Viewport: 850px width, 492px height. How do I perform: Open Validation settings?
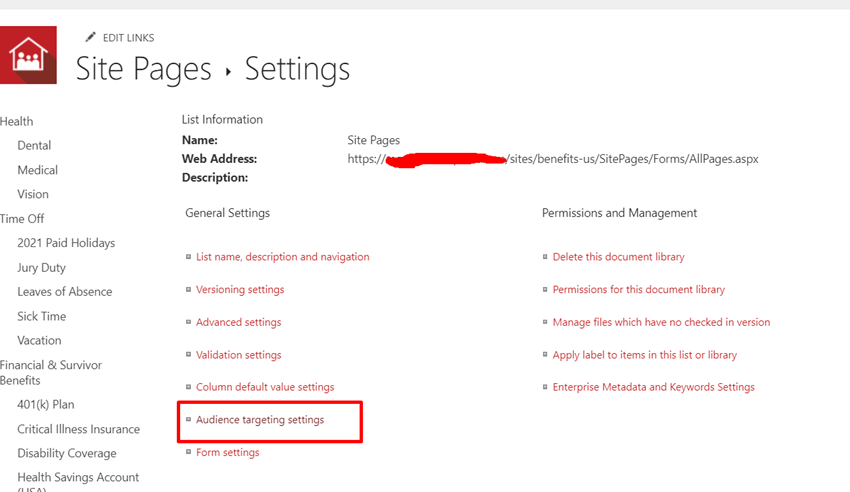pos(238,355)
